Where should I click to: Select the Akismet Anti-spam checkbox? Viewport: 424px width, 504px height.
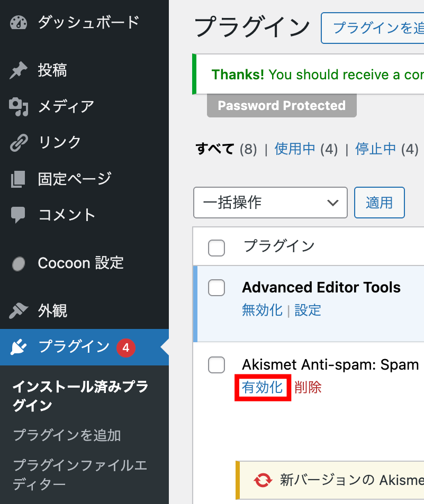(x=216, y=364)
